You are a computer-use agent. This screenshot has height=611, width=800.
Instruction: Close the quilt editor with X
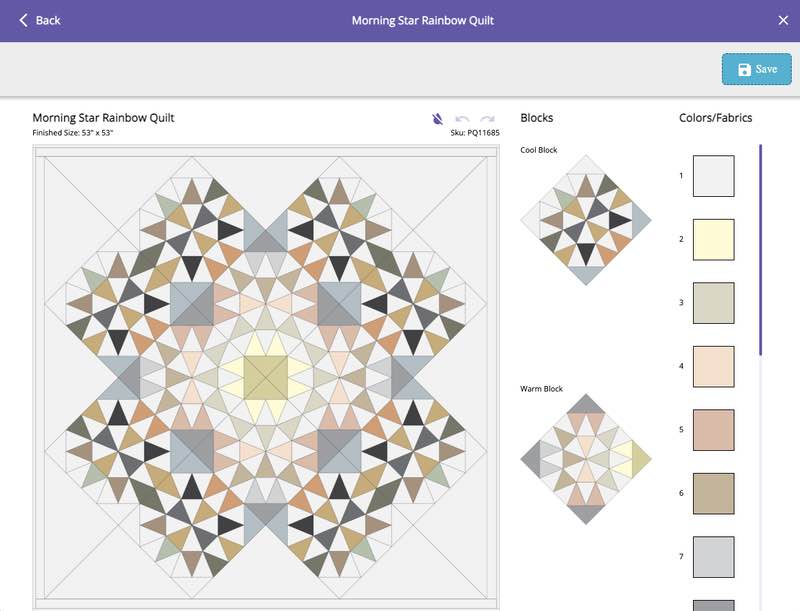click(783, 20)
